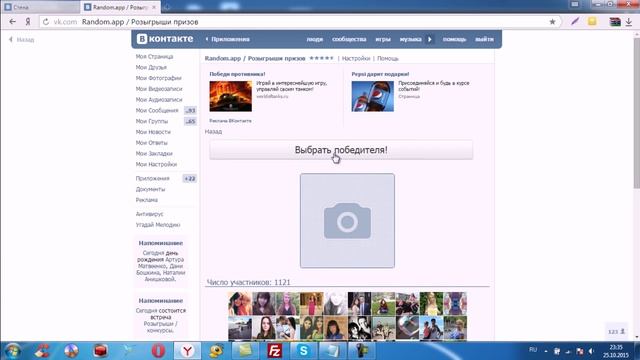Click Число участников: 1121 text
The width and height of the screenshot is (640, 360).
[248, 282]
